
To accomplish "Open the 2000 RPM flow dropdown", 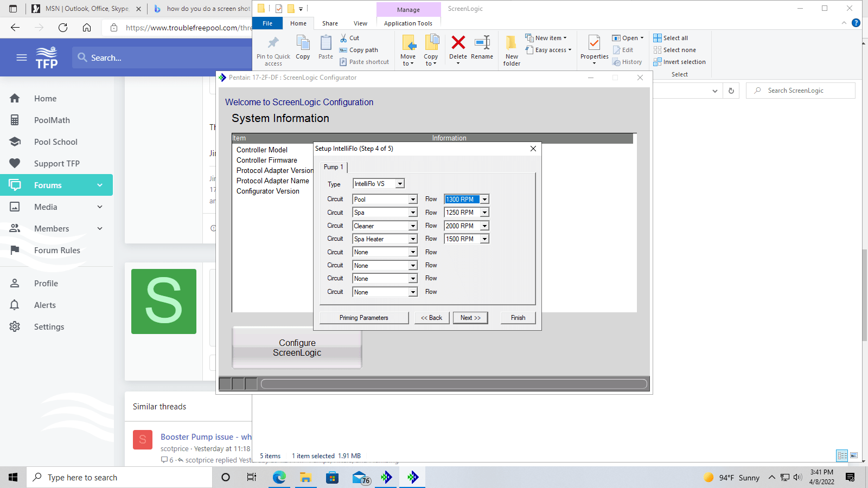I will (484, 226).
